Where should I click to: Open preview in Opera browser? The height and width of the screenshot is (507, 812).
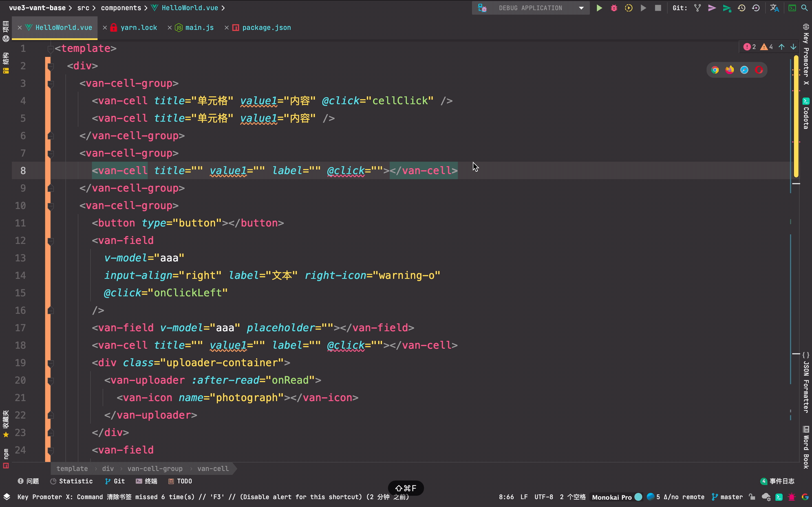[759, 70]
